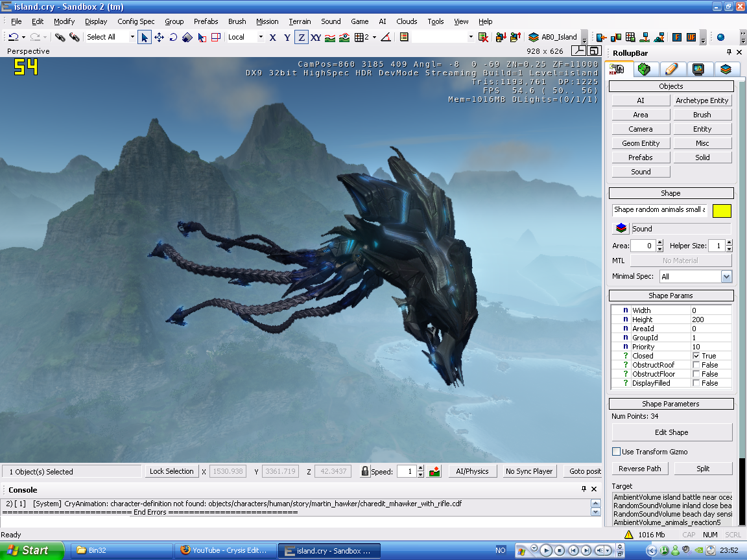Switch to the YouTube Crysis Editor taskbar window

[x=226, y=550]
